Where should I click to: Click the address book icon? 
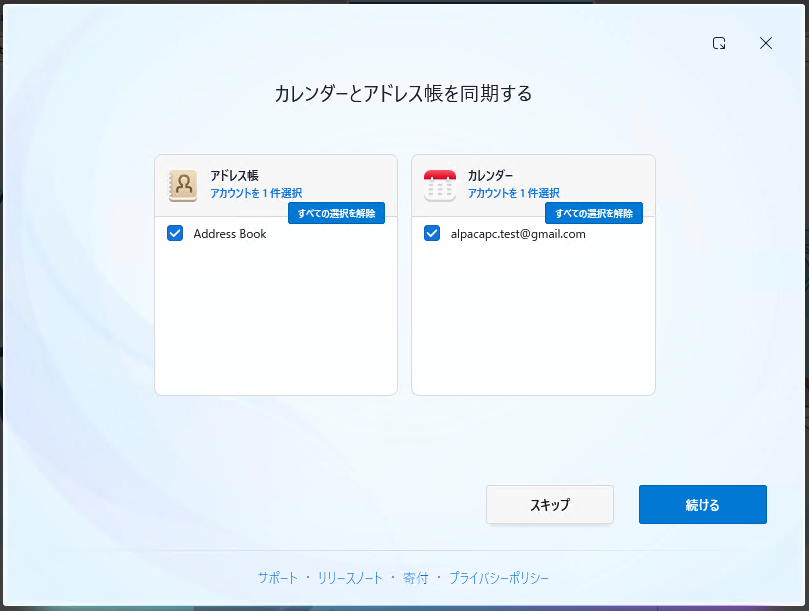tap(183, 185)
